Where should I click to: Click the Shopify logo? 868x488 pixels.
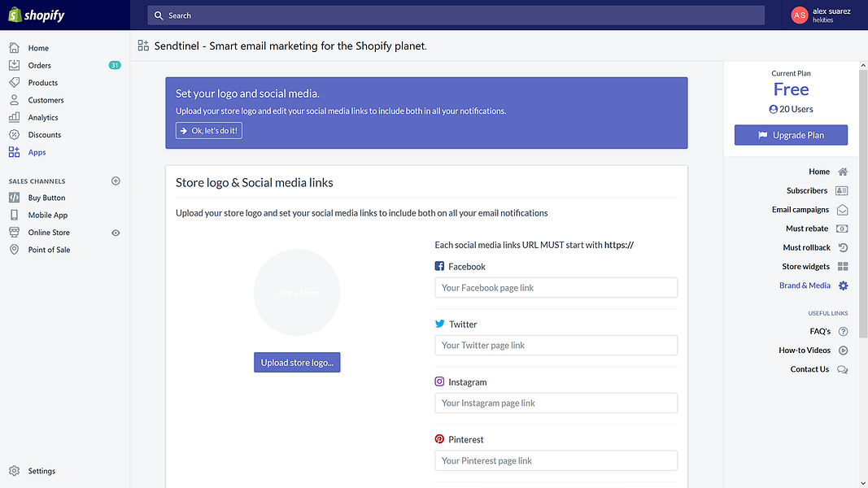[x=37, y=15]
